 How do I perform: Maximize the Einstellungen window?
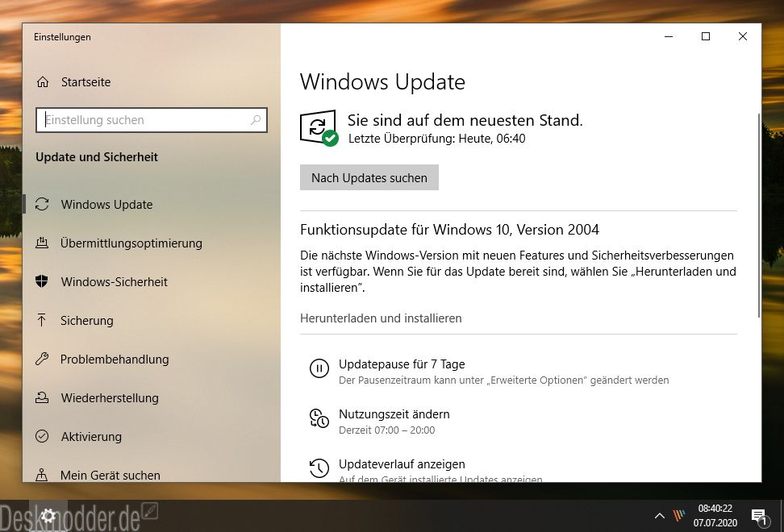pyautogui.click(x=706, y=36)
